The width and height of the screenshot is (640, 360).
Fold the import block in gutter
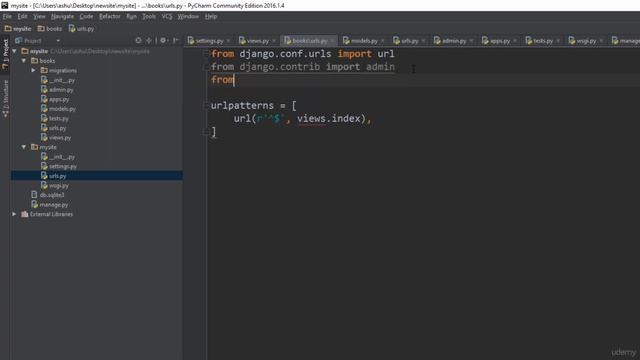coord(206,53)
